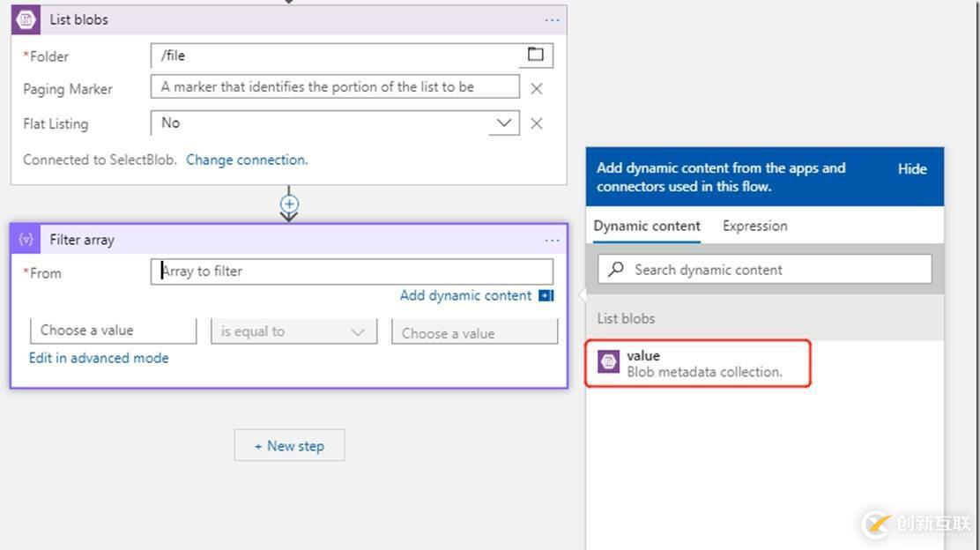Open the Filter array ellipsis menu
The image size is (980, 550).
(x=552, y=240)
